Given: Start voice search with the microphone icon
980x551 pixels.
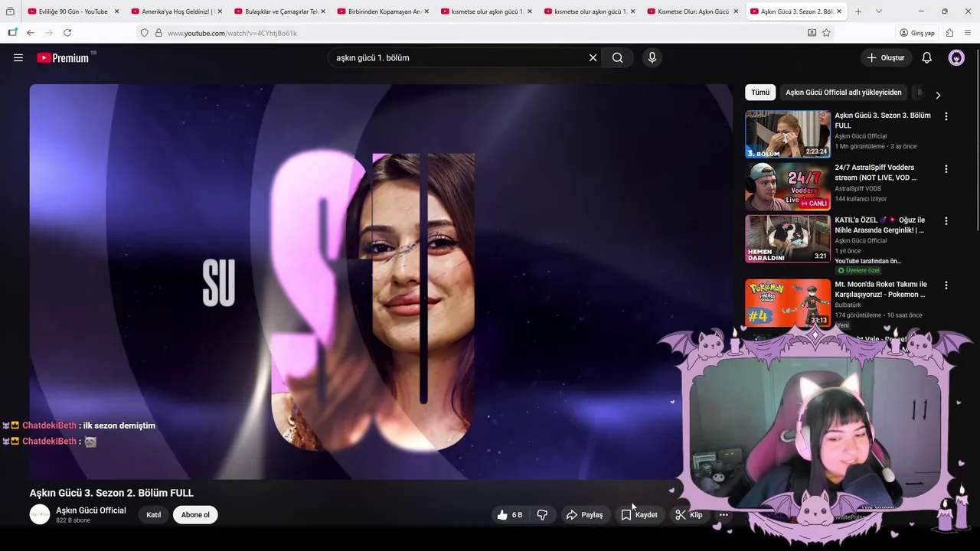Looking at the screenshot, I should point(652,57).
